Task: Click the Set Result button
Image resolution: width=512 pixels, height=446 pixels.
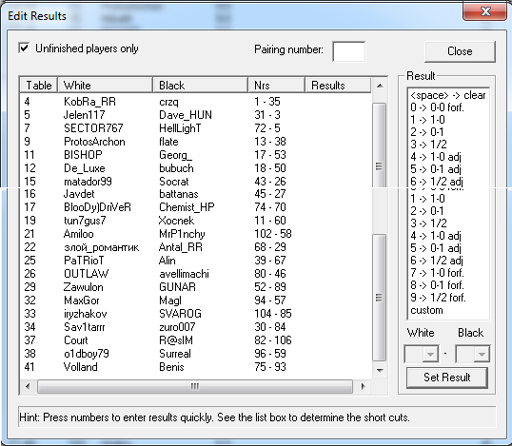Action: point(447,377)
